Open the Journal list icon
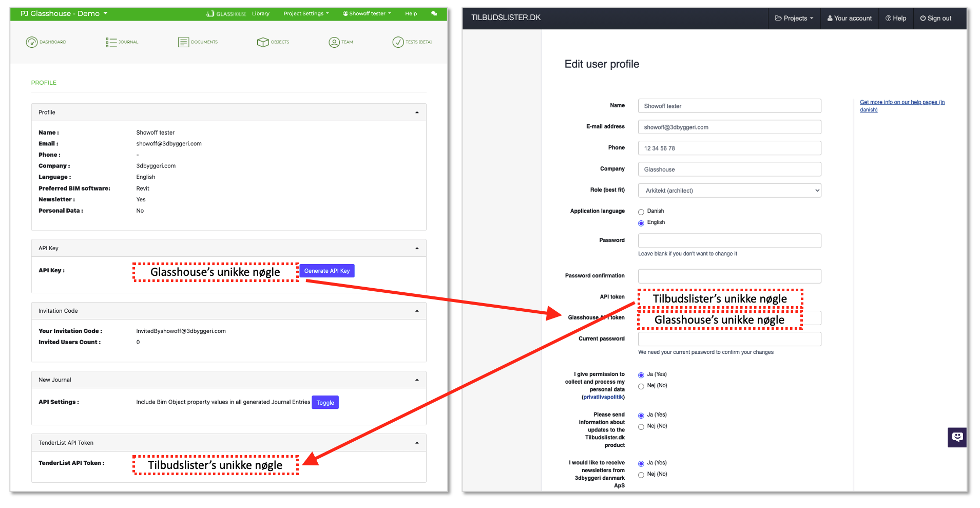980x508 pixels. (111, 42)
